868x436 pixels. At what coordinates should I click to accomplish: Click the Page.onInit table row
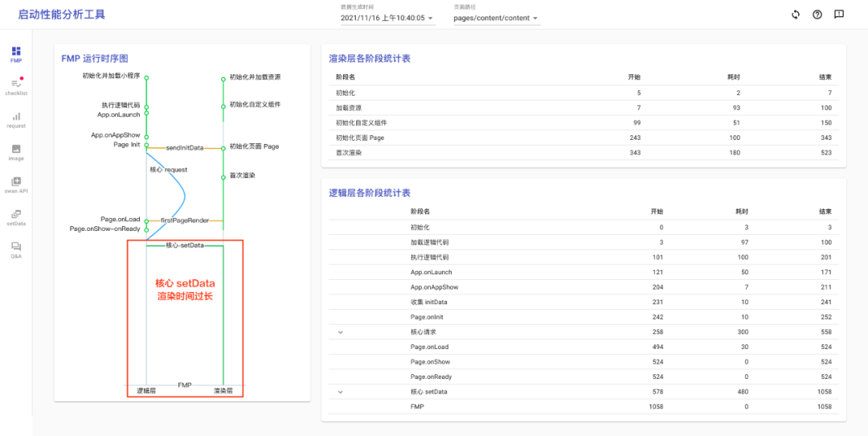pos(583,318)
